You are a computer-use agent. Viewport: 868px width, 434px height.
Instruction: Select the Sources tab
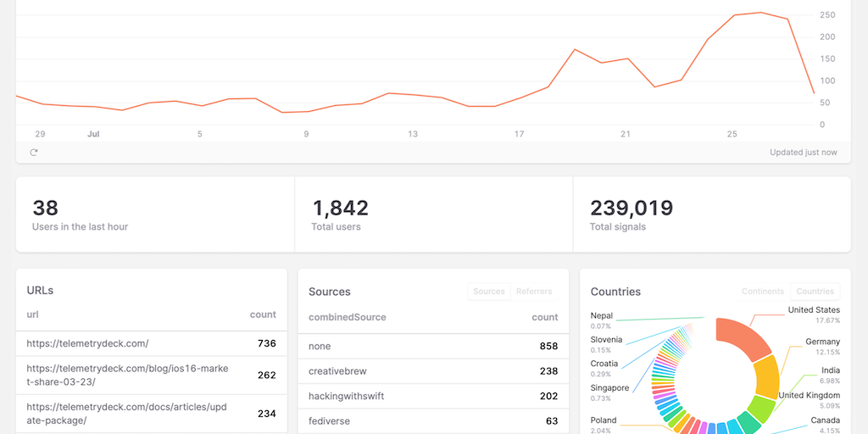click(489, 292)
